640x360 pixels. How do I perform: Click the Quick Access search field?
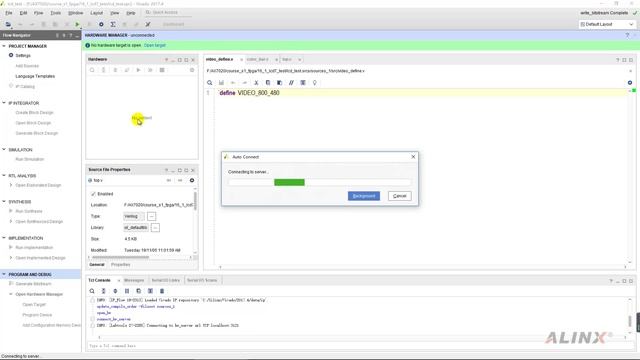pos(168,13)
